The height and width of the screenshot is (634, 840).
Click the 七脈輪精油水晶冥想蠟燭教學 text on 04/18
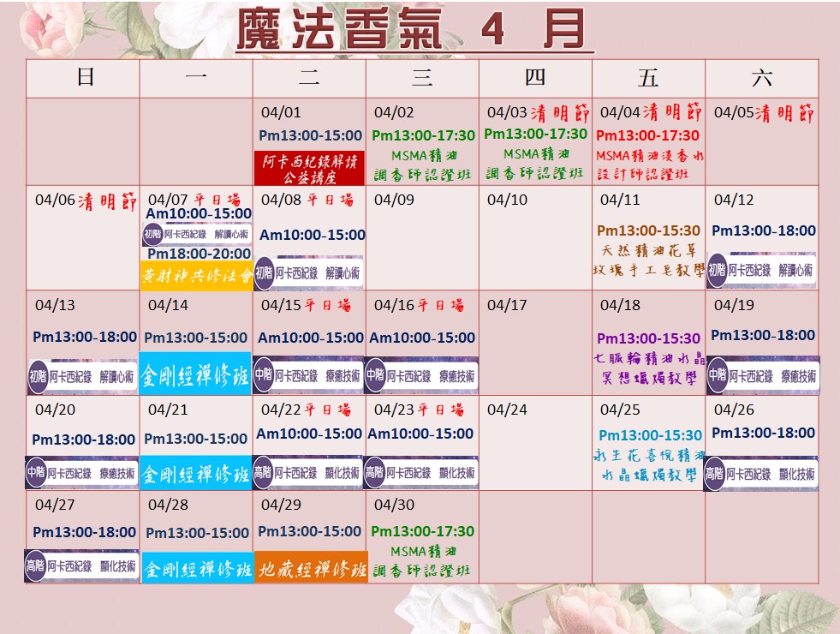pyautogui.click(x=648, y=367)
